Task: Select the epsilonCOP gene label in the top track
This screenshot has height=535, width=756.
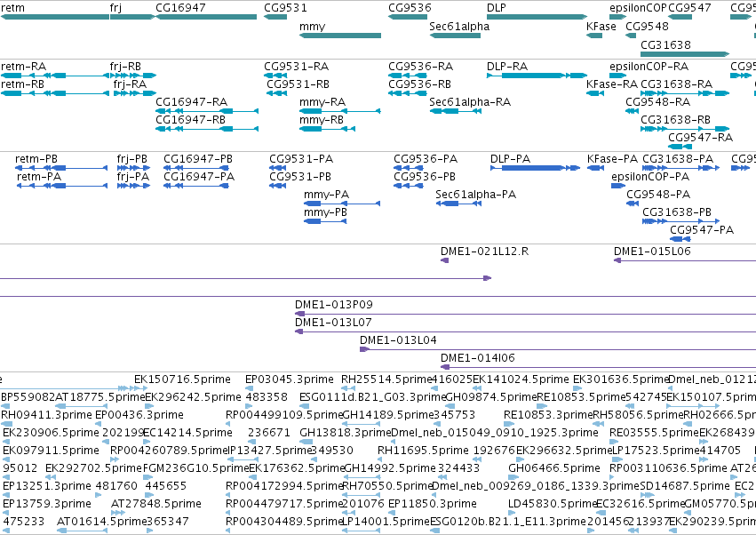Action: click(x=638, y=8)
